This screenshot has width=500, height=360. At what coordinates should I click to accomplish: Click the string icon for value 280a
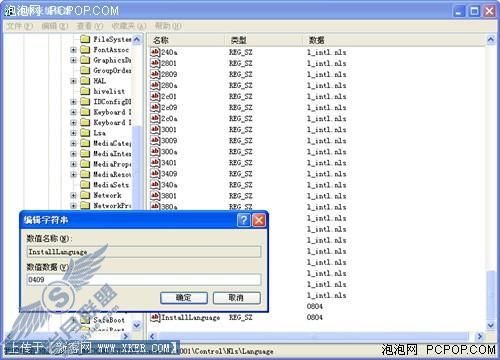[155, 85]
